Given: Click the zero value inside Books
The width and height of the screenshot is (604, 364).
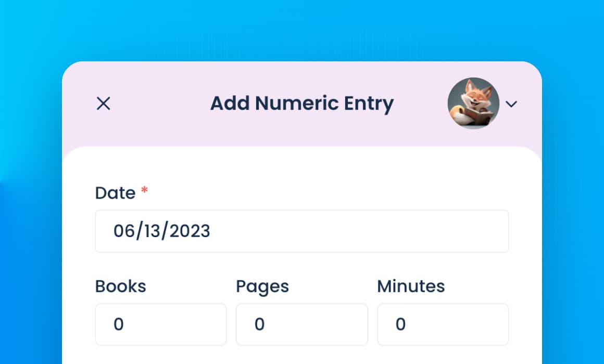Looking at the screenshot, I should pyautogui.click(x=119, y=324).
